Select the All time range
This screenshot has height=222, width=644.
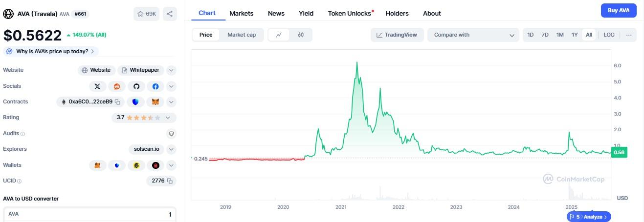click(589, 35)
